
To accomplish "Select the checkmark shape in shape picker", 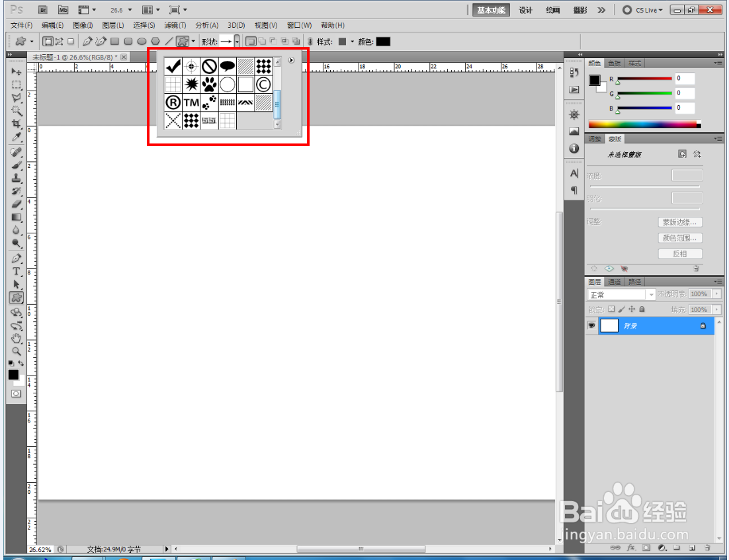I will point(173,67).
